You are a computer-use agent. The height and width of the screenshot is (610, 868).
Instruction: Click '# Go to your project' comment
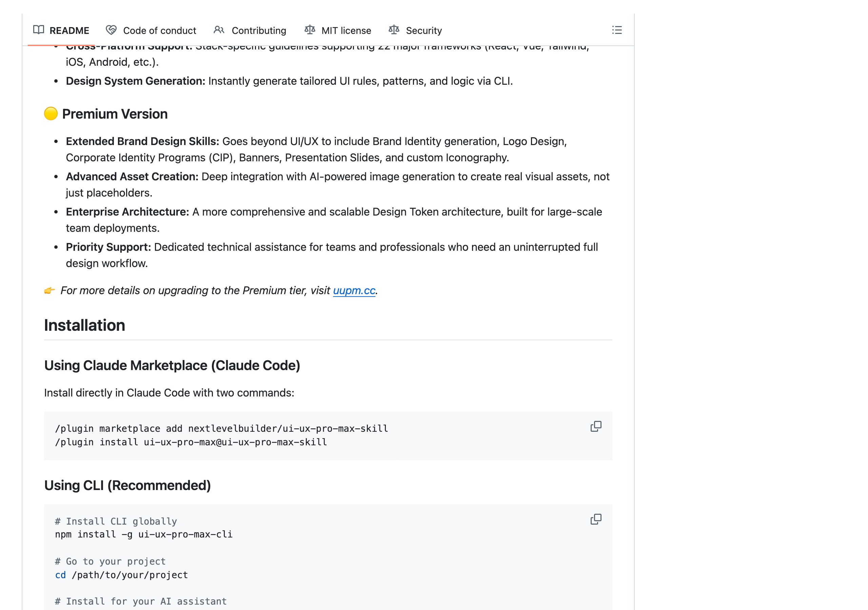point(111,561)
